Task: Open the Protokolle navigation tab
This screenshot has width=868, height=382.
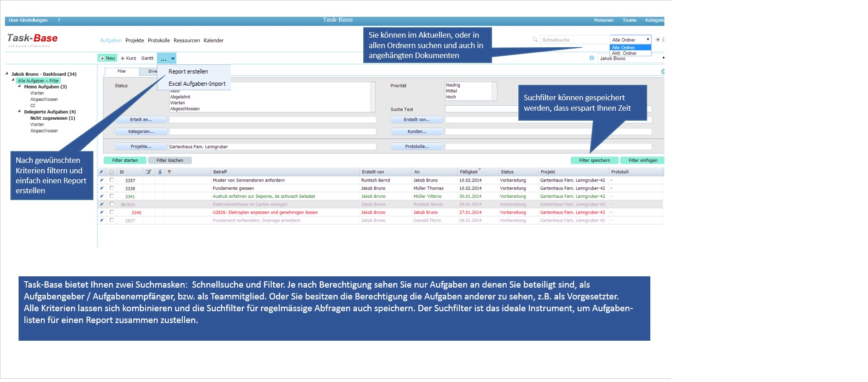Action: tap(159, 40)
